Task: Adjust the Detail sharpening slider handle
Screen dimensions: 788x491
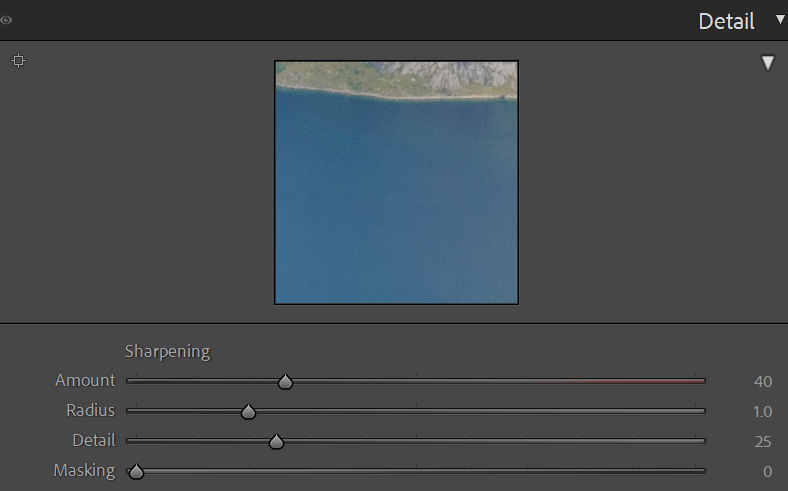Action: 276,442
